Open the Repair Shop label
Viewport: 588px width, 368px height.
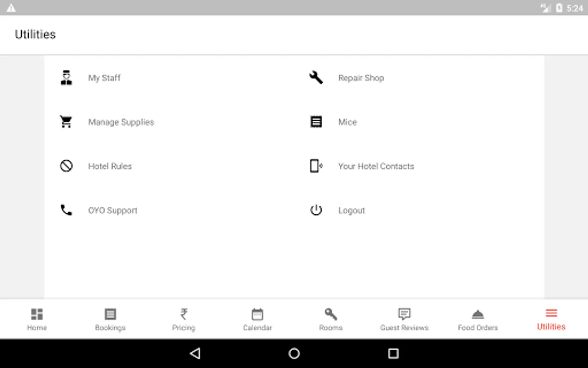point(361,78)
